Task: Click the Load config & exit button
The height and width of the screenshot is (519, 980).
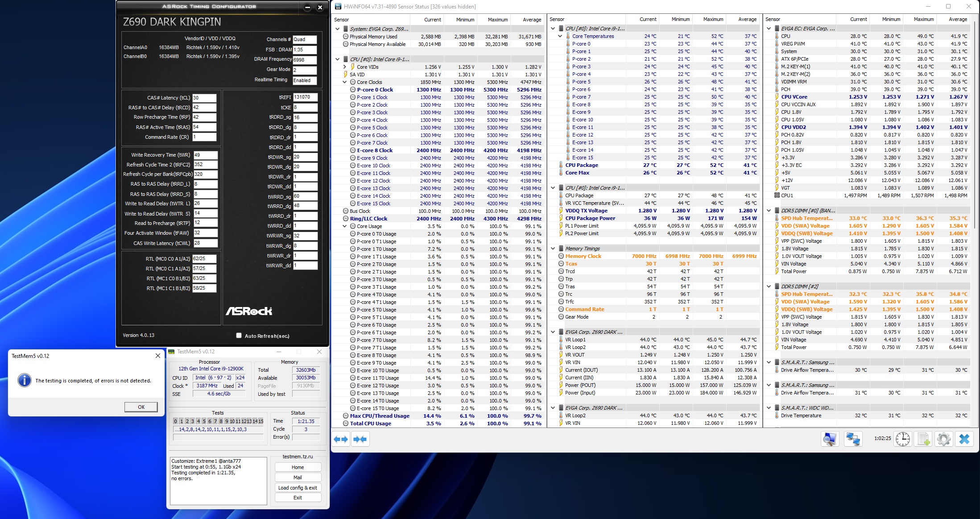Action: [x=298, y=488]
